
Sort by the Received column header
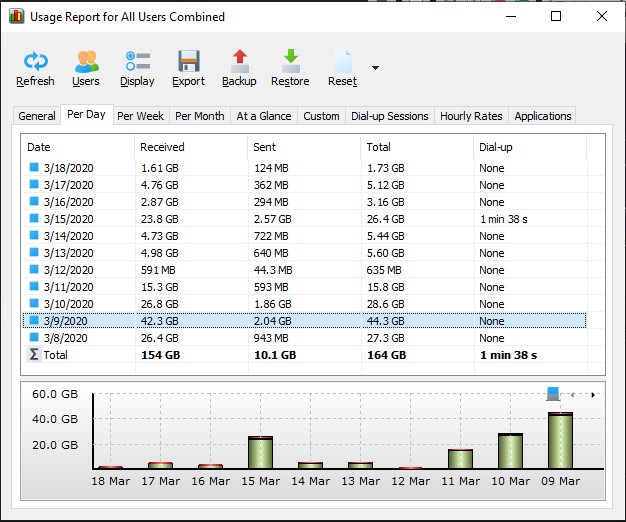pos(191,147)
